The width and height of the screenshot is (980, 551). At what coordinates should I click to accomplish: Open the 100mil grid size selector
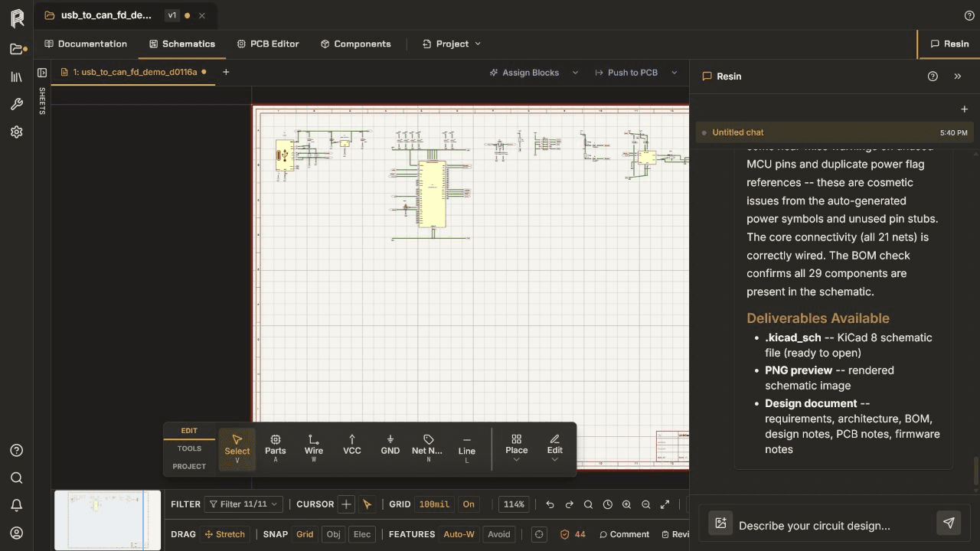[x=434, y=504]
